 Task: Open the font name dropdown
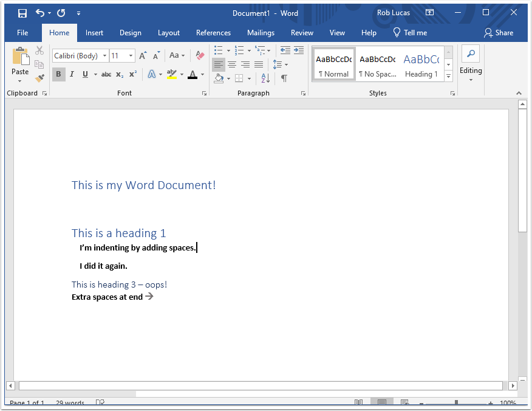[x=105, y=55]
